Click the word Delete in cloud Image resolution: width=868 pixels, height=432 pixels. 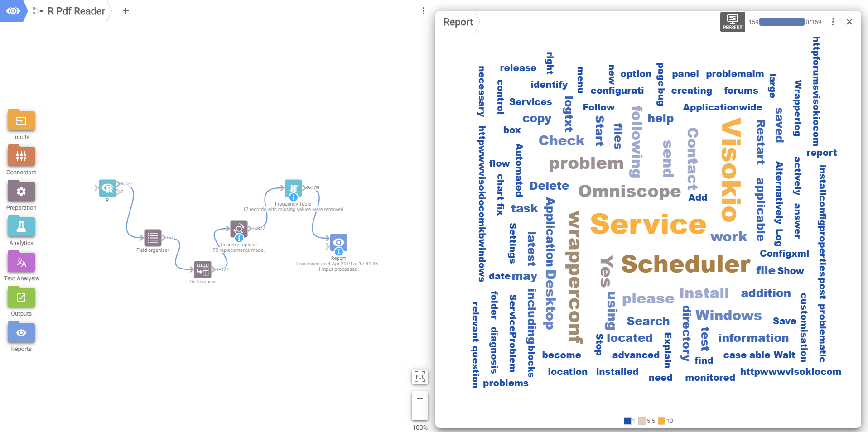pos(549,186)
